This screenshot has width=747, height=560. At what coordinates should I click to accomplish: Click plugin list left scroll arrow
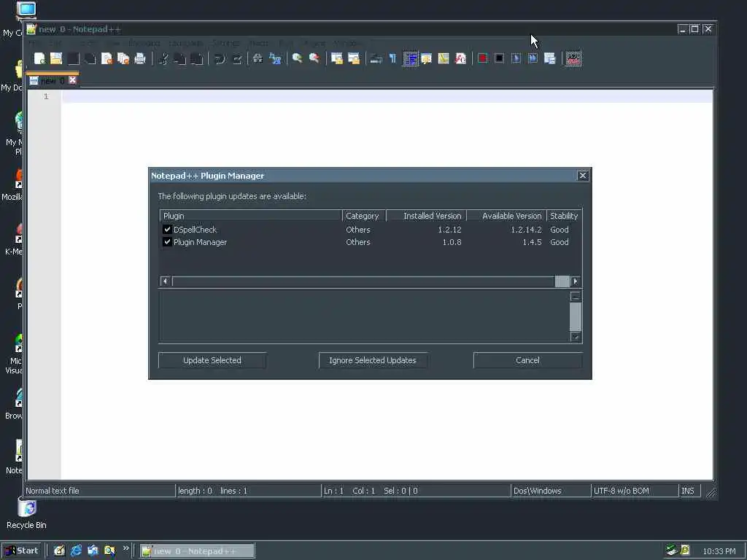(165, 281)
